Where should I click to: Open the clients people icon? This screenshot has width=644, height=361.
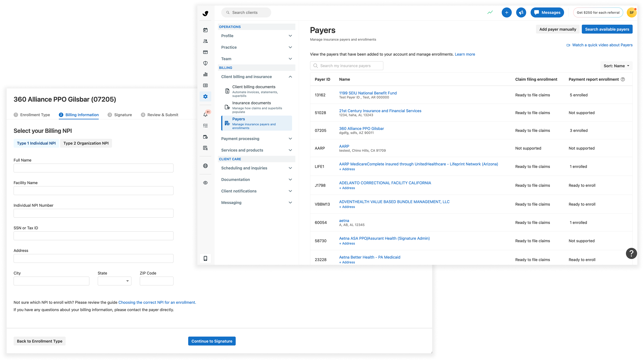pyautogui.click(x=205, y=41)
